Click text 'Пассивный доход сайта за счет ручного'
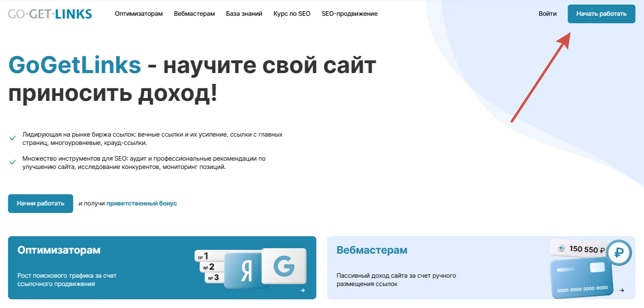 (396, 275)
